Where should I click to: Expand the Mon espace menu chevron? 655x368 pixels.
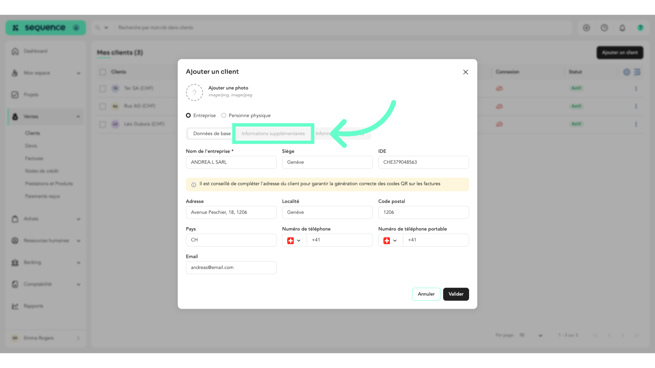click(79, 73)
